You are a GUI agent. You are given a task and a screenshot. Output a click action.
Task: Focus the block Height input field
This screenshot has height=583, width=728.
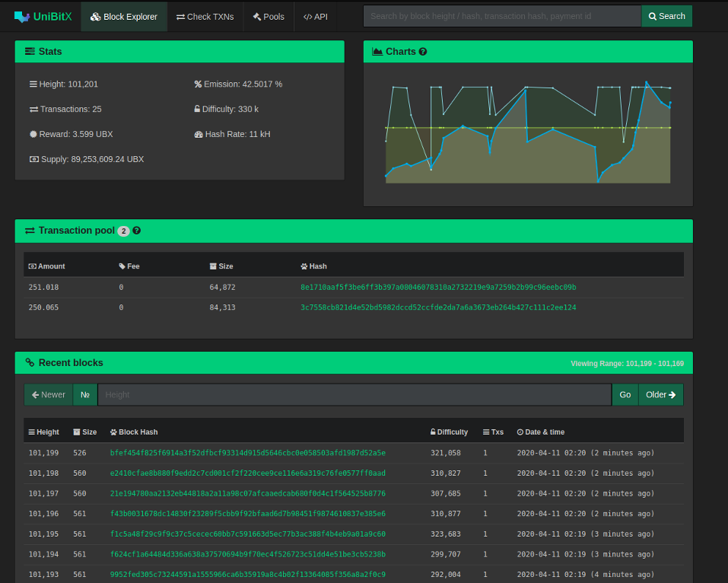tap(354, 395)
